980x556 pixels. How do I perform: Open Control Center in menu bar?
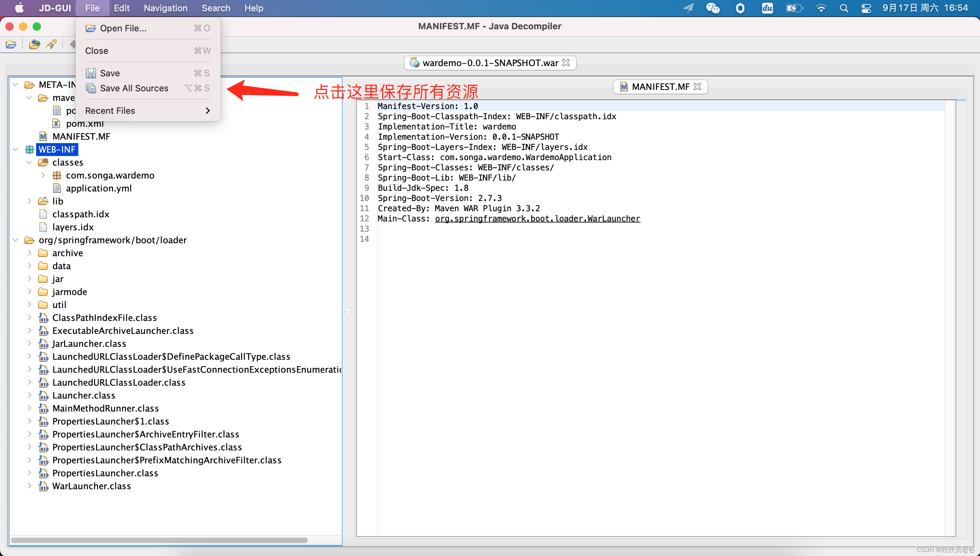(866, 8)
